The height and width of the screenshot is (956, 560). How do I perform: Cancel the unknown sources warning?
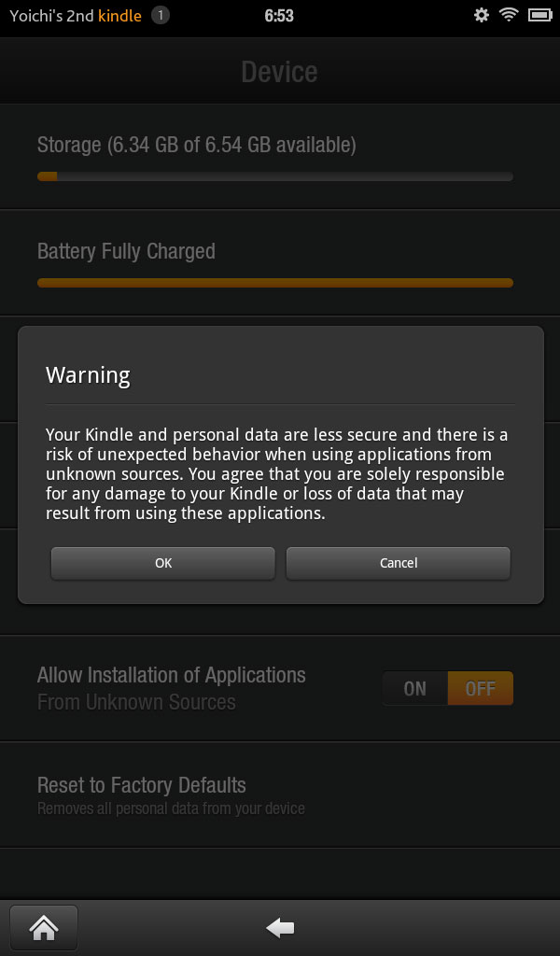tap(398, 563)
